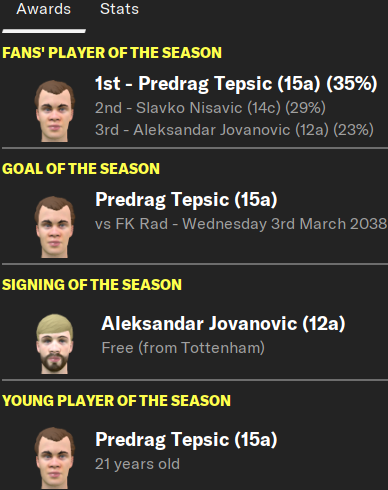Click Aleksandar Jovanovic's bearded face portrait
388x490 pixels.
[x=55, y=344]
